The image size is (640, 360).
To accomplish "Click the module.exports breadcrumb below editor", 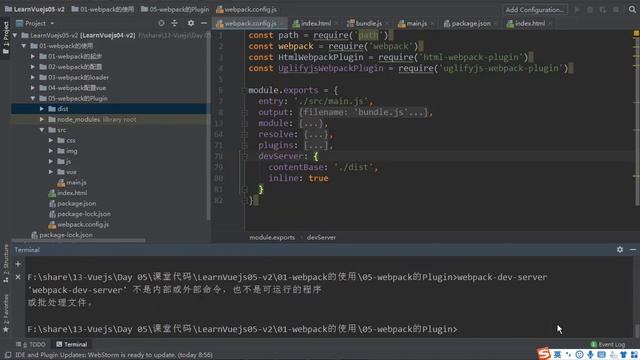I will pos(272,237).
